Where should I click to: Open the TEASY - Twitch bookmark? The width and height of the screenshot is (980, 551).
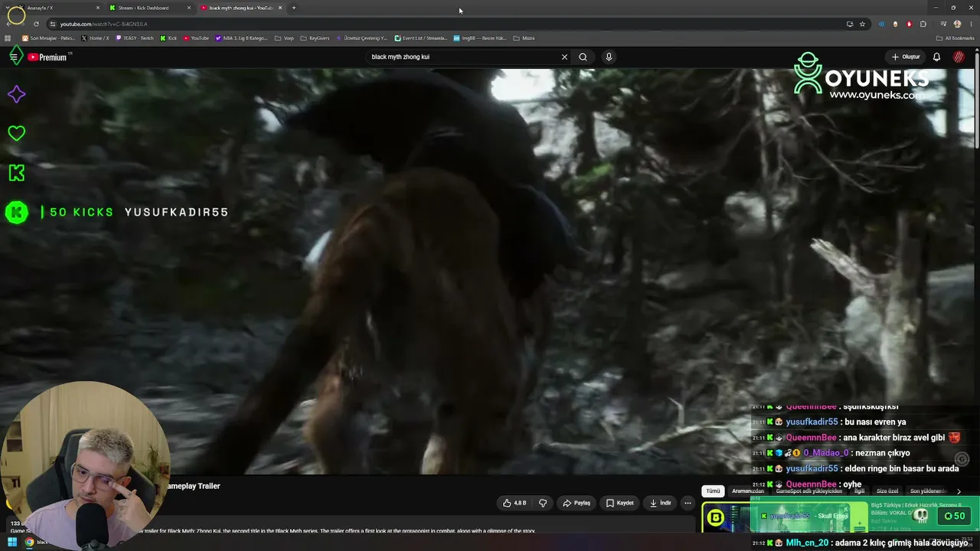point(135,38)
